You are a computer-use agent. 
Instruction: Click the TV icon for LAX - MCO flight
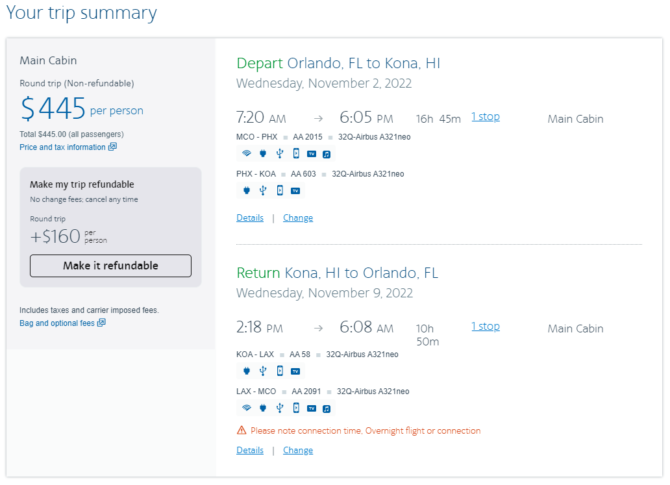311,409
